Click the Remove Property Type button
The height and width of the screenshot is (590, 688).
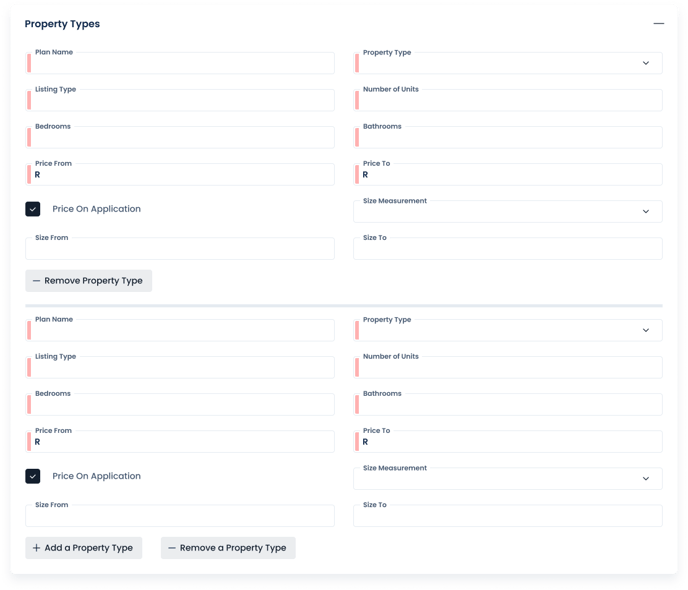click(x=88, y=281)
